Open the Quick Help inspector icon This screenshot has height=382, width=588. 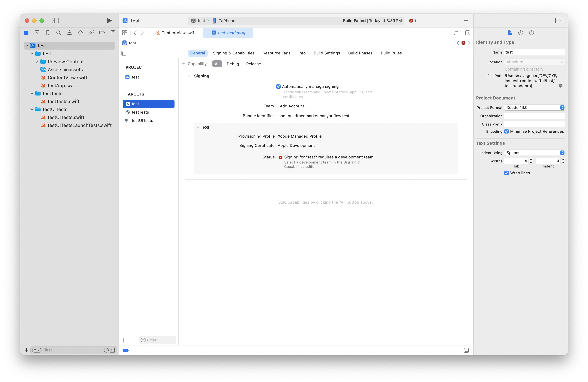click(531, 33)
